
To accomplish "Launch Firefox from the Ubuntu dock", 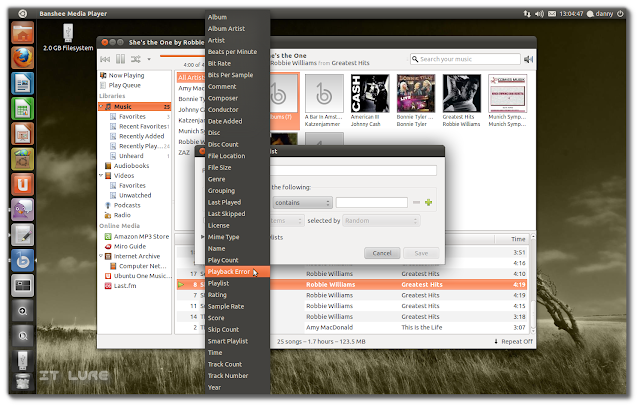I will point(22,58).
